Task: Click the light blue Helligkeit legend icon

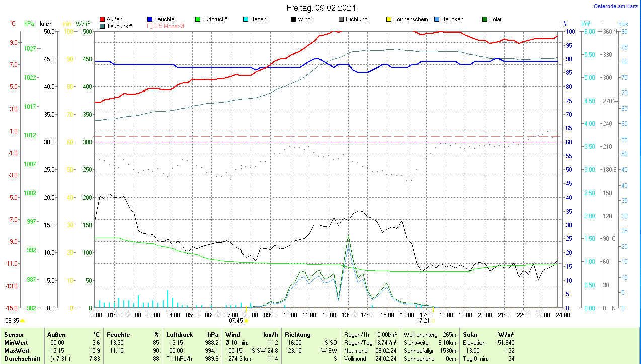Action: tap(437, 19)
